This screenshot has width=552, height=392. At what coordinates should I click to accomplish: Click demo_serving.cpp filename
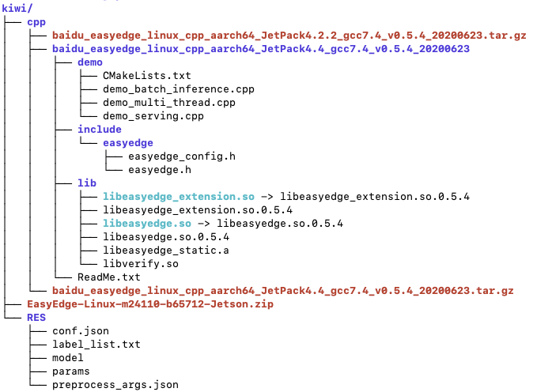pos(153,116)
